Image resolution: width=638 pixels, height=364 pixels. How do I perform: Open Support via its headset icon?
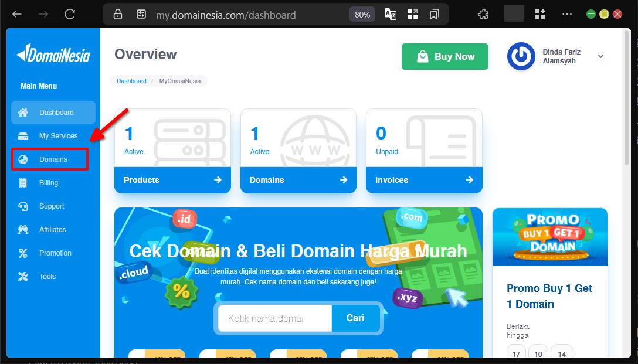(22, 206)
